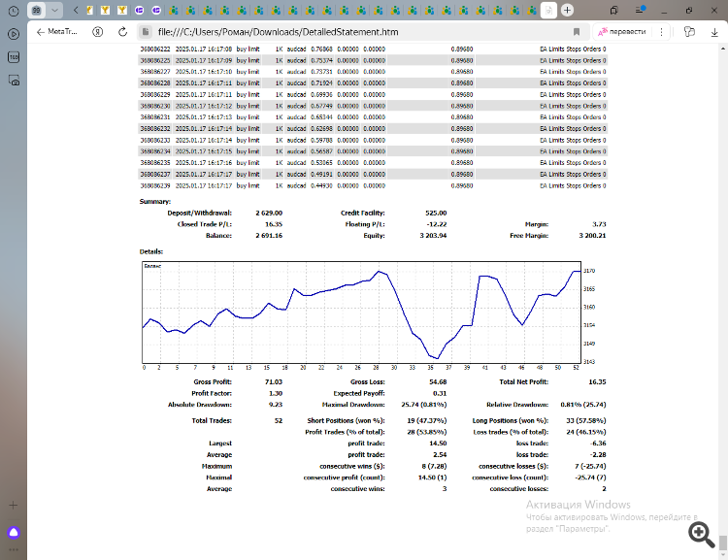Select the currently active document tab
Screen dimensions: 728x560
click(549, 11)
